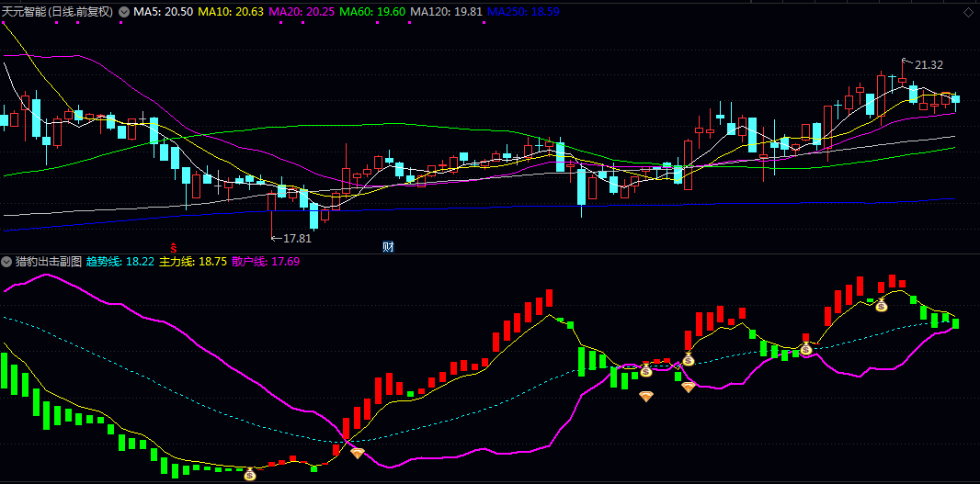Click the diamond signal at the pink-yellow crossover

(x=357, y=454)
